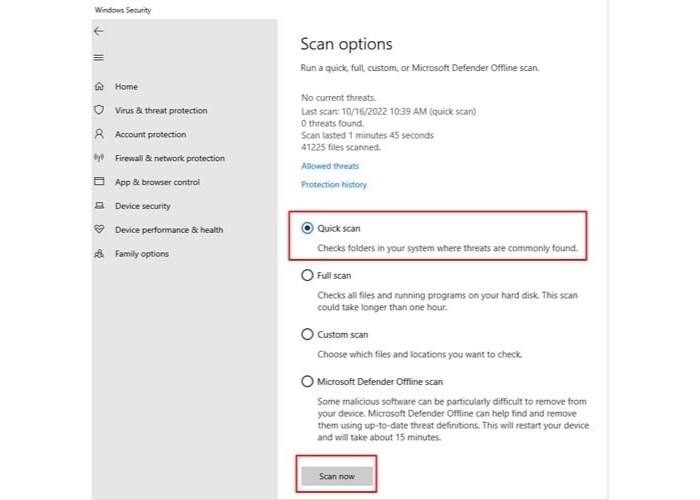Click the Family options people icon
The width and height of the screenshot is (700, 500).
99,254
